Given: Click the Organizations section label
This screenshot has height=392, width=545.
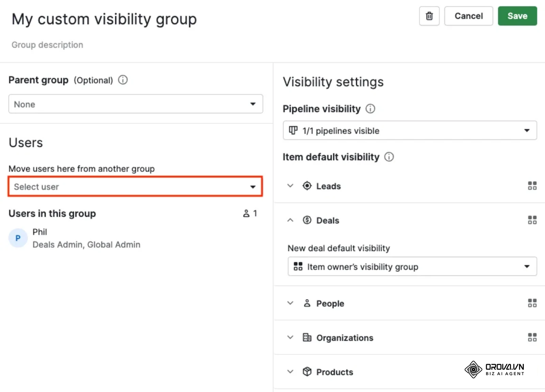Looking at the screenshot, I should [x=345, y=338].
